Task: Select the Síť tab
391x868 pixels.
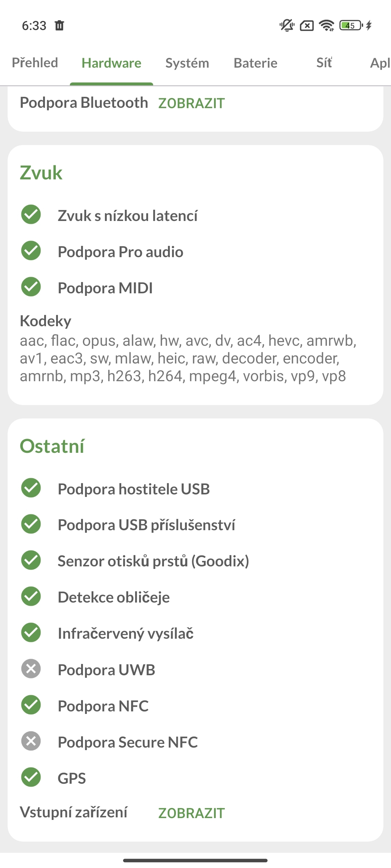Action: click(324, 63)
